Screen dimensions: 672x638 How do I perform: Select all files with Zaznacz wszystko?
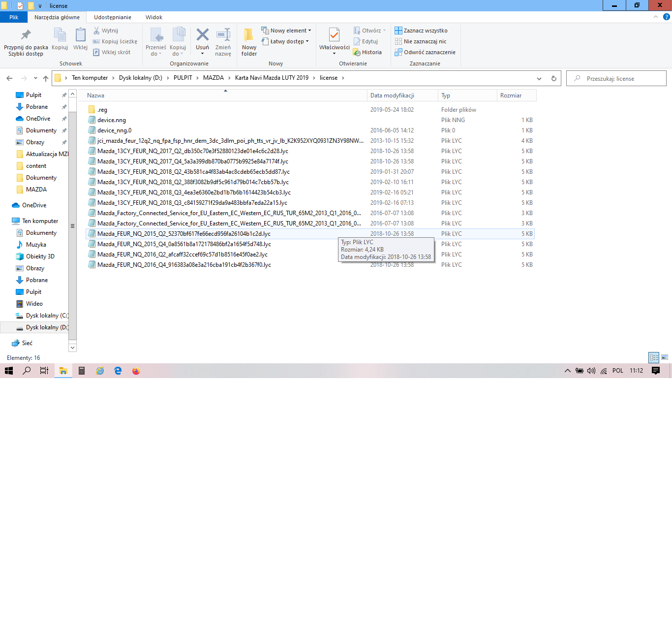coord(421,31)
